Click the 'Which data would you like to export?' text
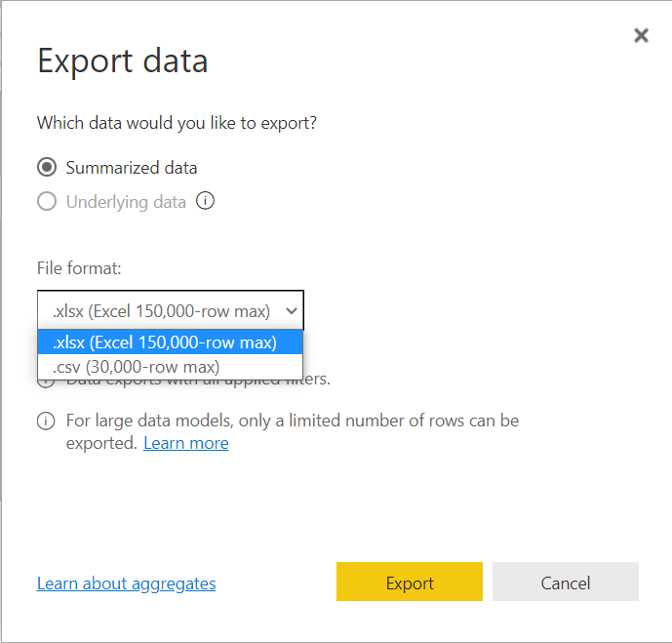Image resolution: width=672 pixels, height=643 pixels. click(177, 123)
